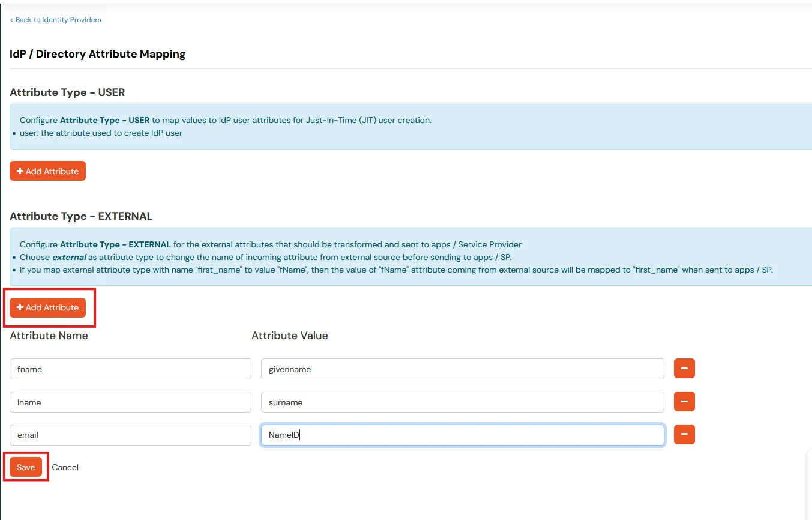Save the attribute mapping changes
This screenshot has height=520, width=812.
point(25,467)
